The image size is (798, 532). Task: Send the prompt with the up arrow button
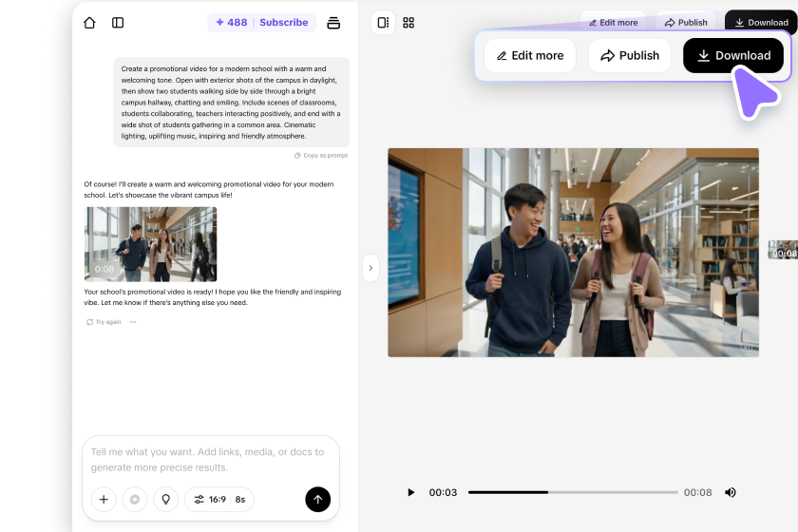pos(317,500)
